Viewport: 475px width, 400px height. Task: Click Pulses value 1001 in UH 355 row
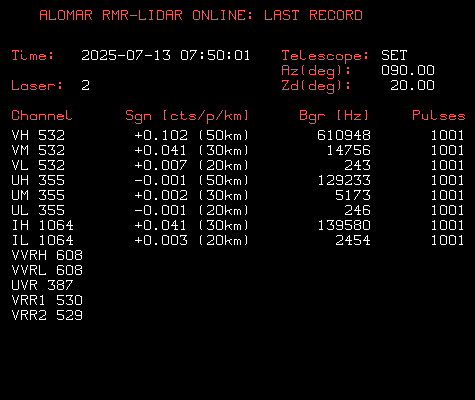click(x=447, y=180)
